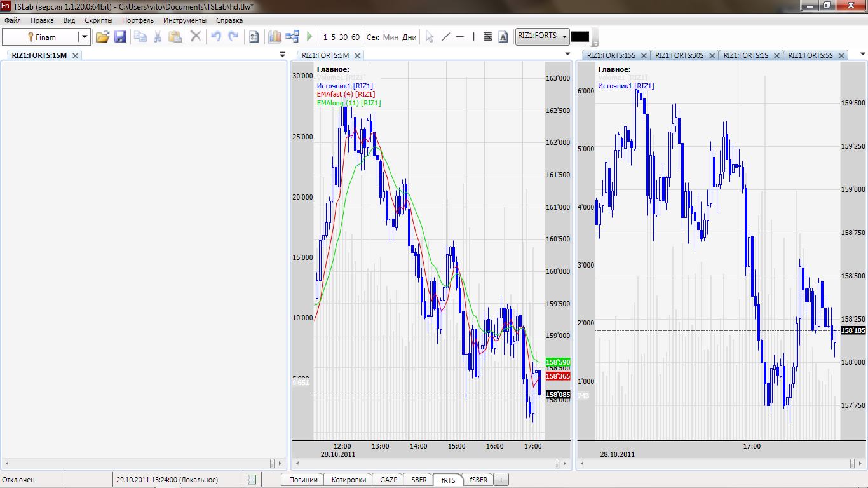
Task: Select the 30 interval value
Action: [343, 37]
